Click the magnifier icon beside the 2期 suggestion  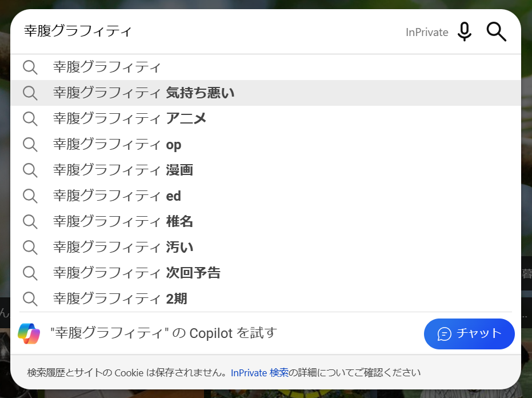pos(30,299)
